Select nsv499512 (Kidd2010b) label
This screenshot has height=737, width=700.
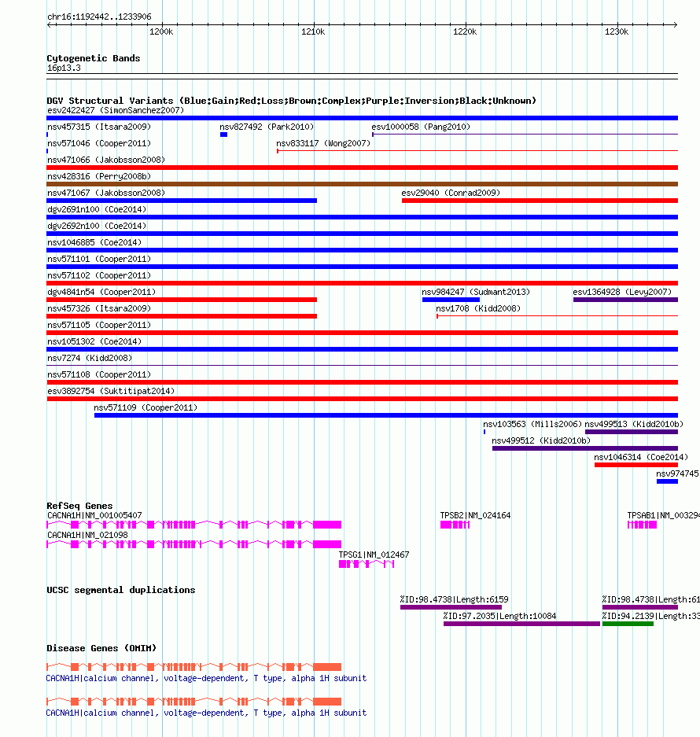point(541,440)
